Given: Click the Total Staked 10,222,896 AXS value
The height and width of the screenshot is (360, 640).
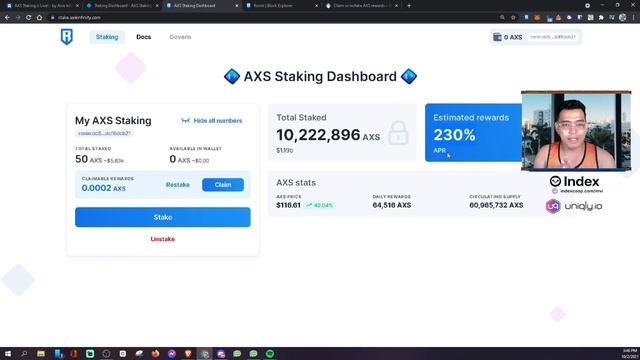Looking at the screenshot, I should pyautogui.click(x=328, y=135).
